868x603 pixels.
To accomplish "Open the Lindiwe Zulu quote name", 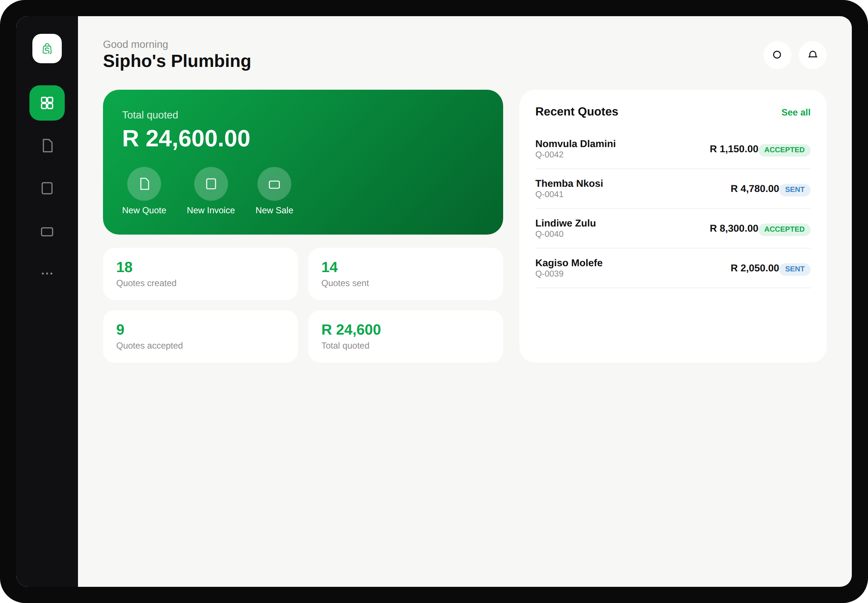I will point(565,223).
